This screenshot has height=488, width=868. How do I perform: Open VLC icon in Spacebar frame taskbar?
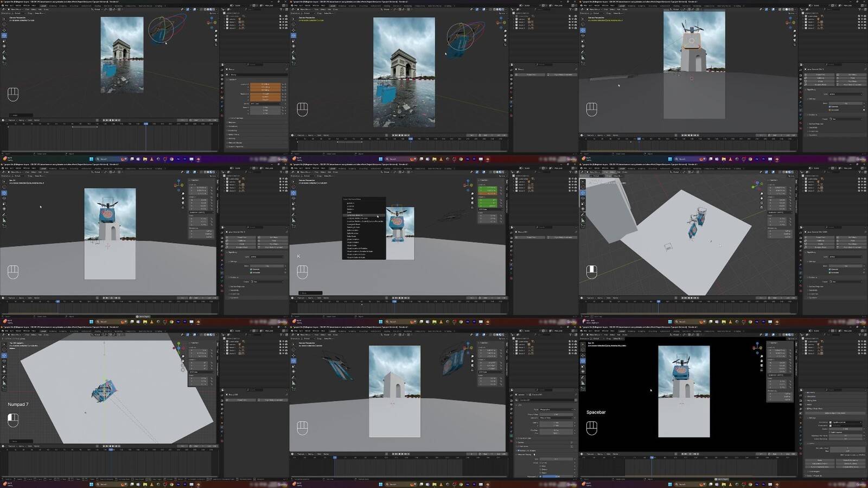(x=730, y=484)
